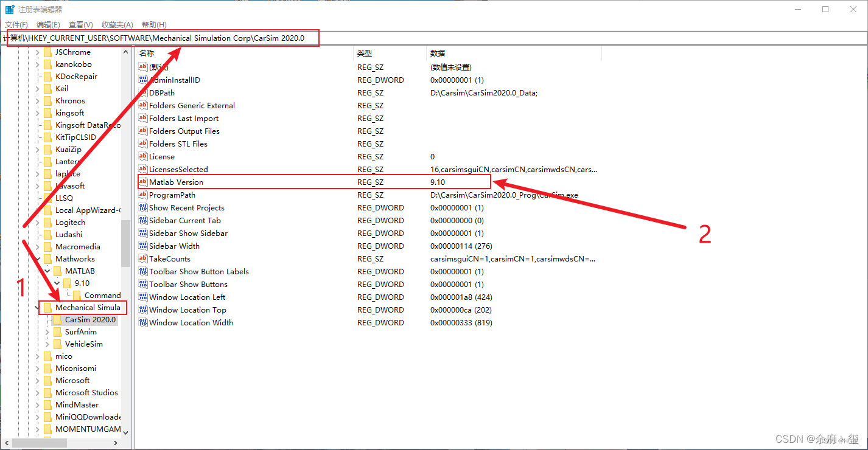The image size is (868, 450).
Task: Select the Khronos folder icon
Action: 47,100
